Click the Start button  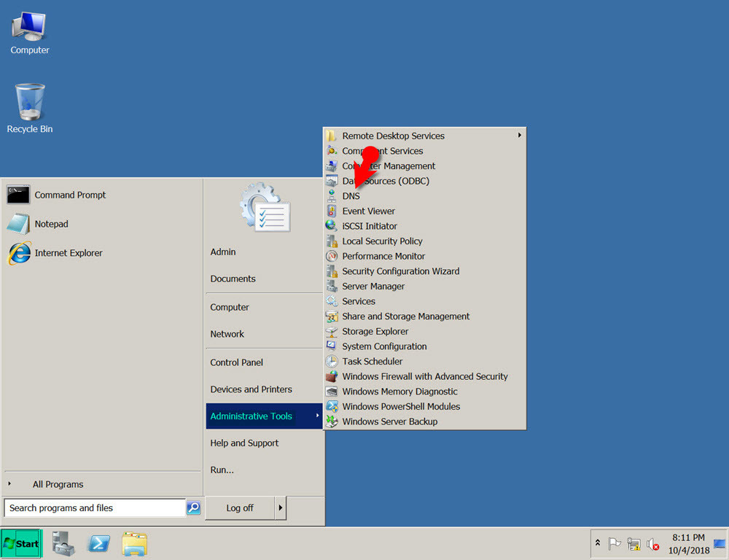tap(21, 544)
